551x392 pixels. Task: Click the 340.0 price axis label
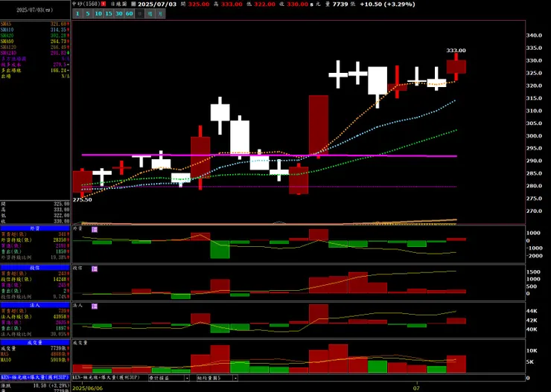[533, 36]
